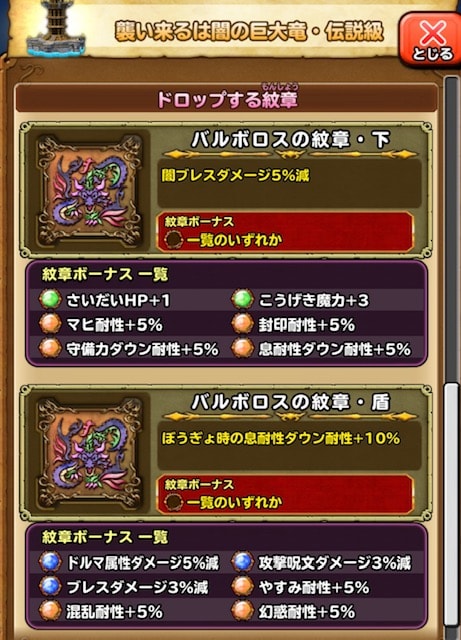Screen dimensions: 461x640
Task: Tap first 一覧のいずれか crest bonus box
Action: (x=285, y=231)
